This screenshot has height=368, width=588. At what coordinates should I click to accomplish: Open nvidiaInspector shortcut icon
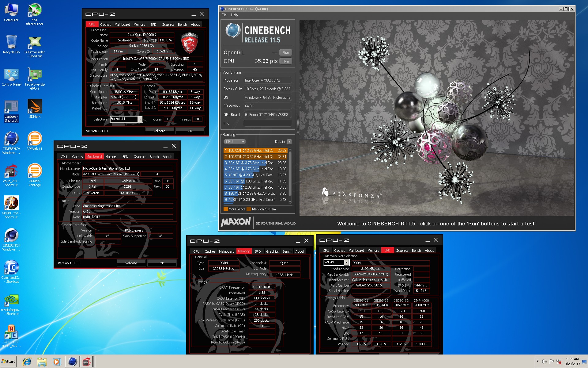11,304
